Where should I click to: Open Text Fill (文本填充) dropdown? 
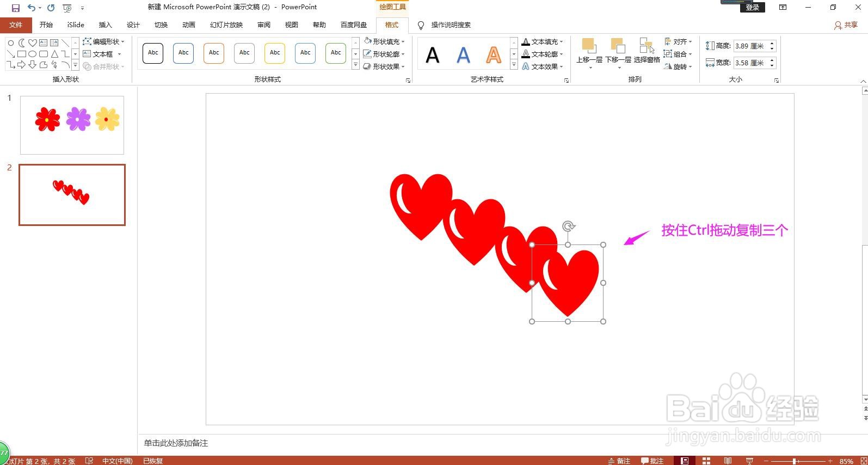(x=543, y=41)
